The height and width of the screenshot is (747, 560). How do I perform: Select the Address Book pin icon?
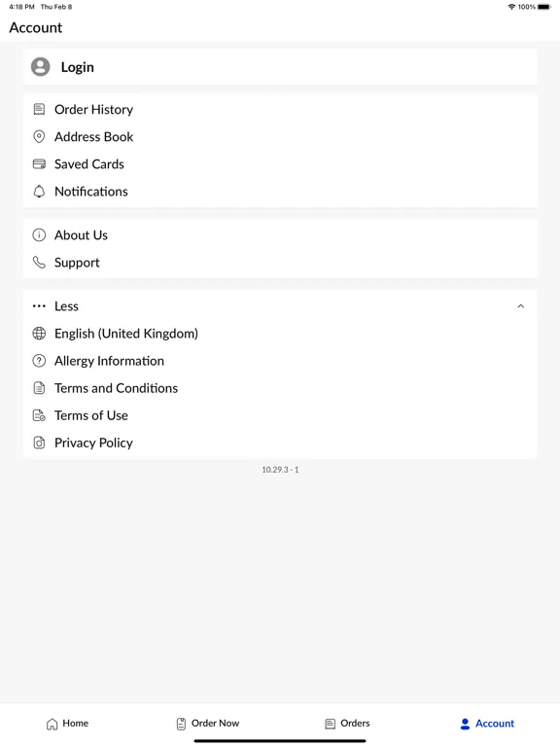pos(39,137)
